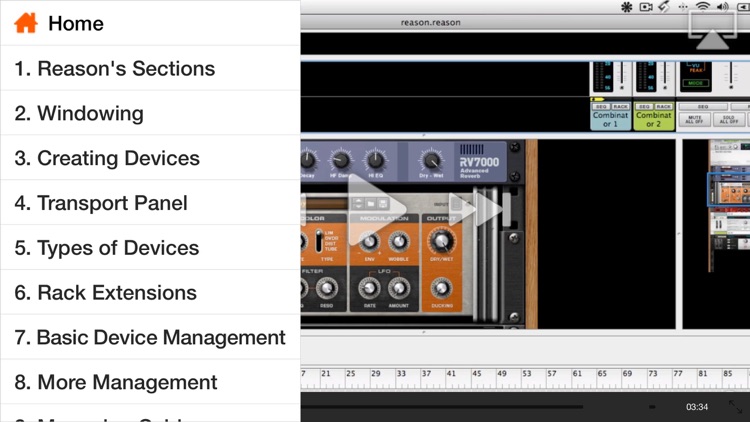Click the script pen menu bar icon

point(664,6)
